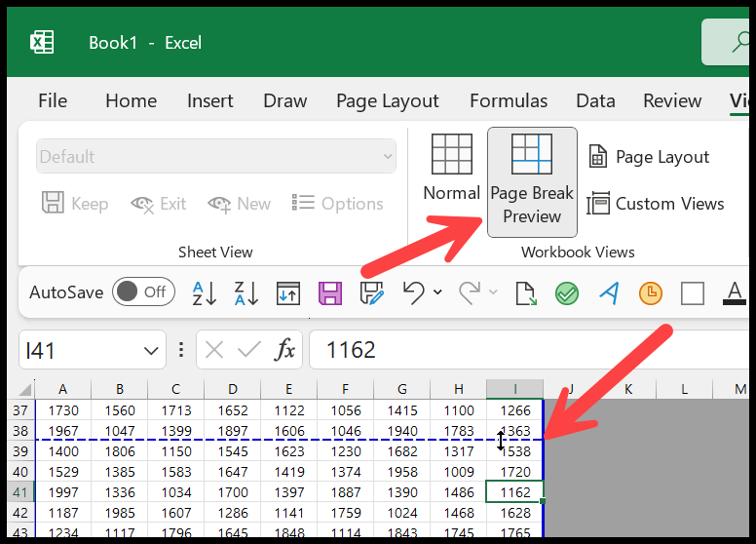Toggle AutoSave switch on

point(143,291)
